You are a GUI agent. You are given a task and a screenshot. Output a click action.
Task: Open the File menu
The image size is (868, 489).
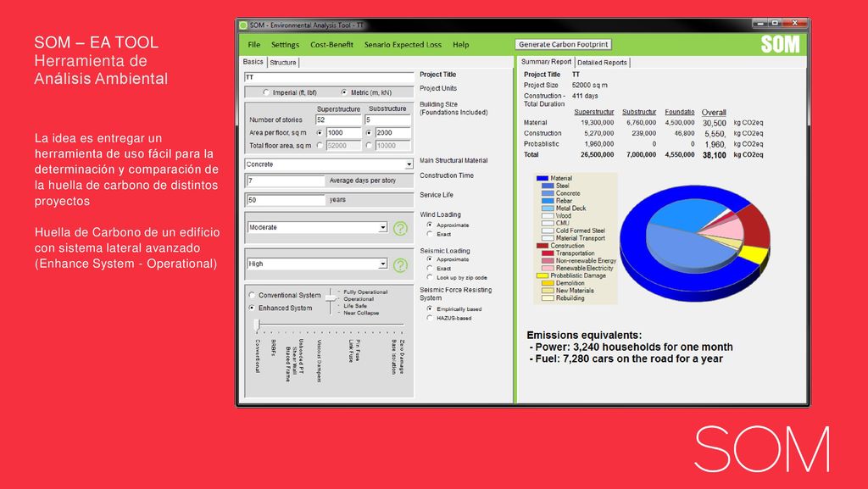coord(254,45)
